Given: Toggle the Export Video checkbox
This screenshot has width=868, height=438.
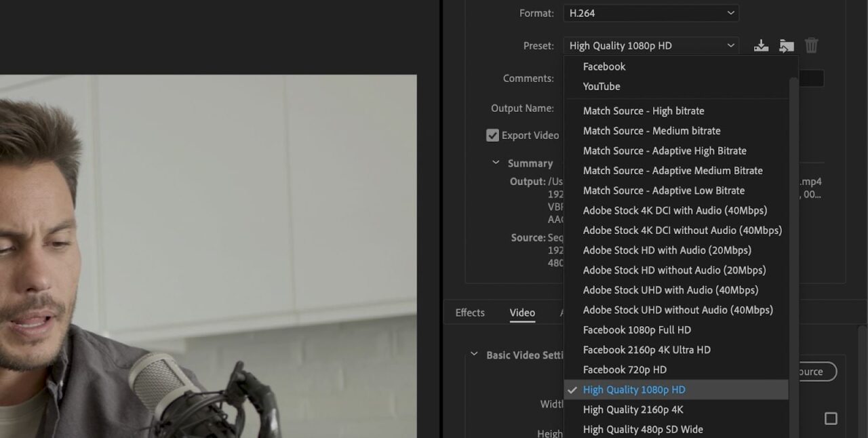Looking at the screenshot, I should click(x=492, y=135).
